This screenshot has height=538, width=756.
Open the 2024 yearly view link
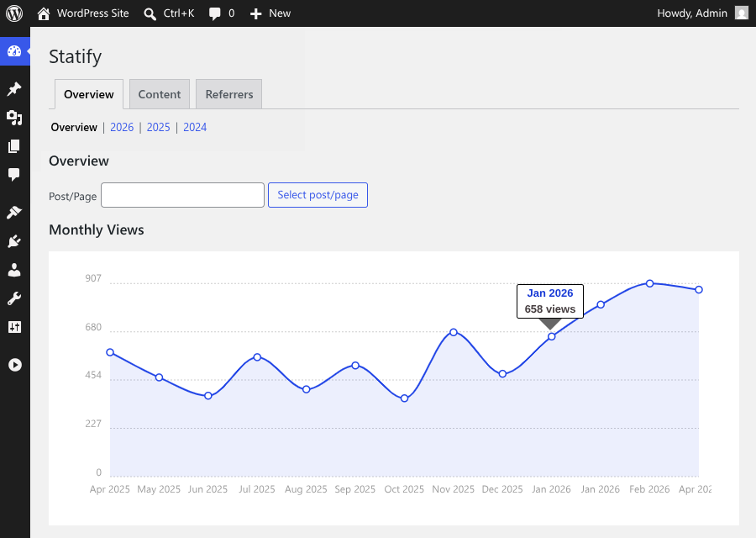pyautogui.click(x=195, y=128)
